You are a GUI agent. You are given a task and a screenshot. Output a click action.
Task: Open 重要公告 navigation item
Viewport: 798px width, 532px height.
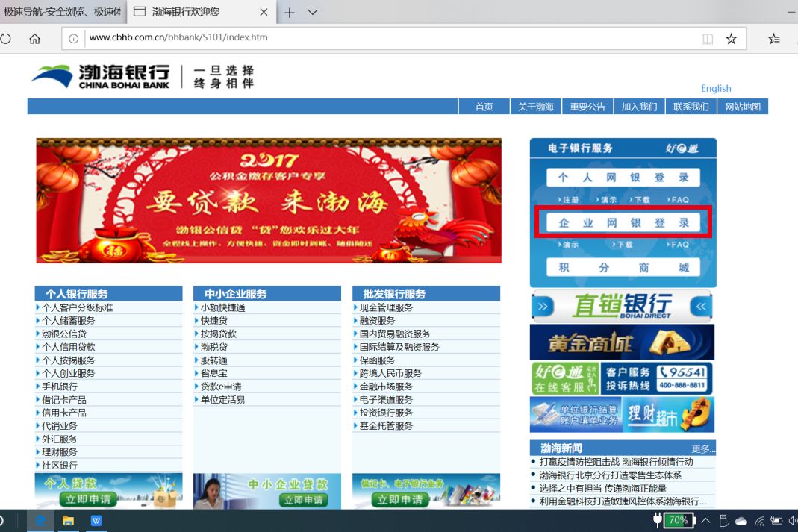point(587,107)
